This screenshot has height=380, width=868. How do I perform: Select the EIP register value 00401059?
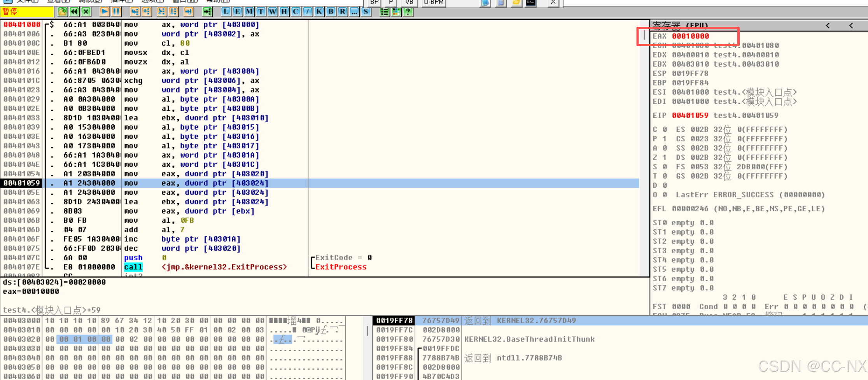(690, 115)
